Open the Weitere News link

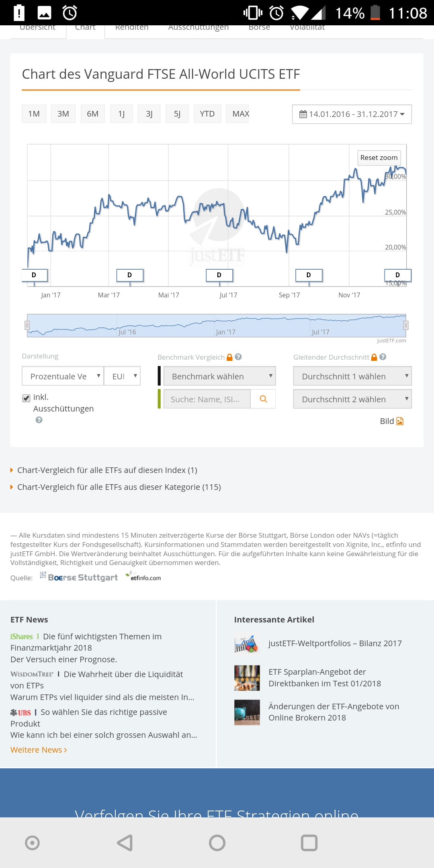click(x=39, y=750)
